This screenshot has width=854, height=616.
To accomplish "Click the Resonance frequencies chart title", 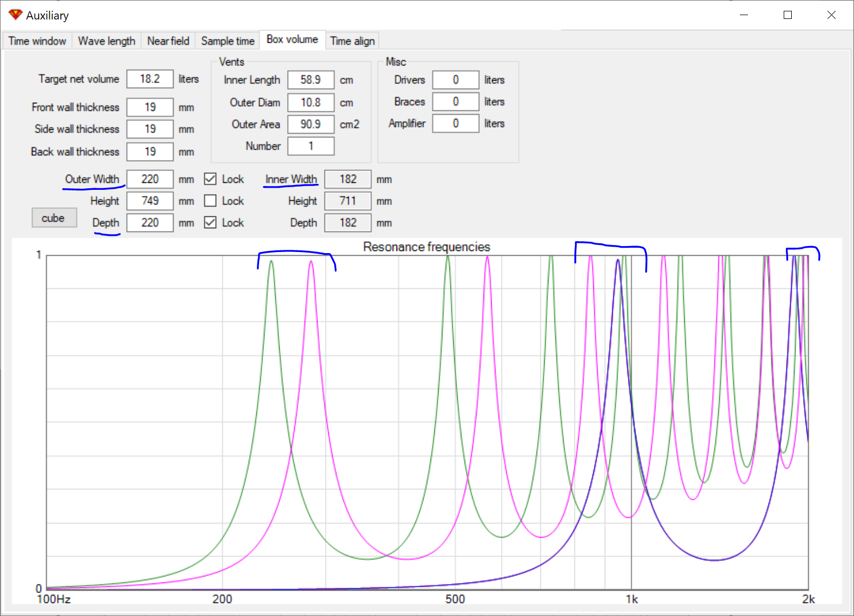I will [426, 247].
